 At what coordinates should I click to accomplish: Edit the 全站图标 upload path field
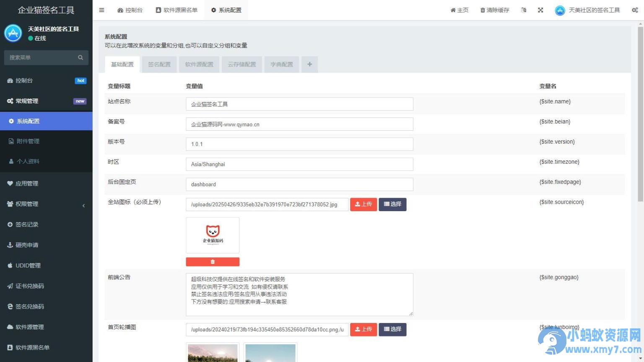[x=267, y=204]
